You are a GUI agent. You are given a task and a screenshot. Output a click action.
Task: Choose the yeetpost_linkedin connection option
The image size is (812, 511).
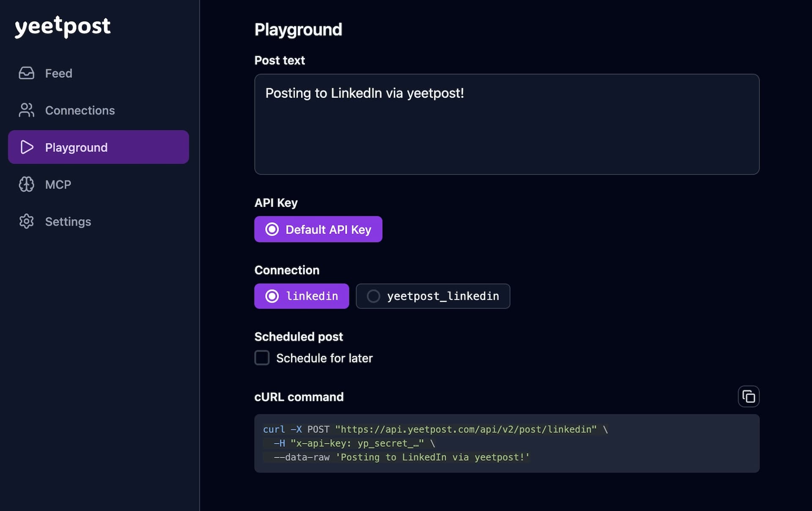tap(433, 296)
